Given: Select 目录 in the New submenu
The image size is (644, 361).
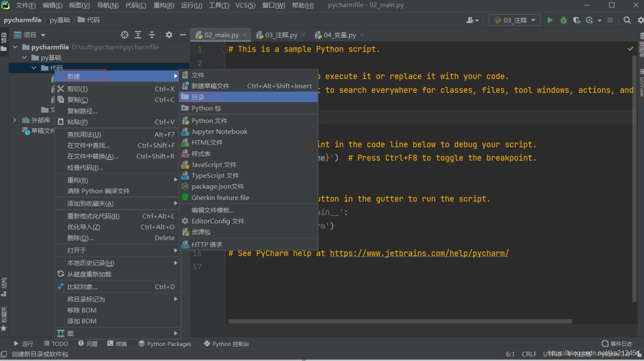Looking at the screenshot, I should [198, 97].
